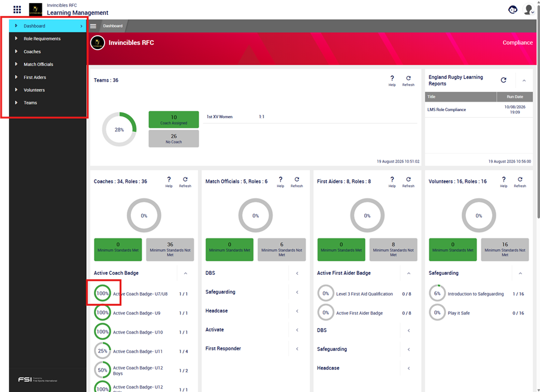540x392 pixels.
Task: Refresh the Coaches panel
Action: click(185, 182)
